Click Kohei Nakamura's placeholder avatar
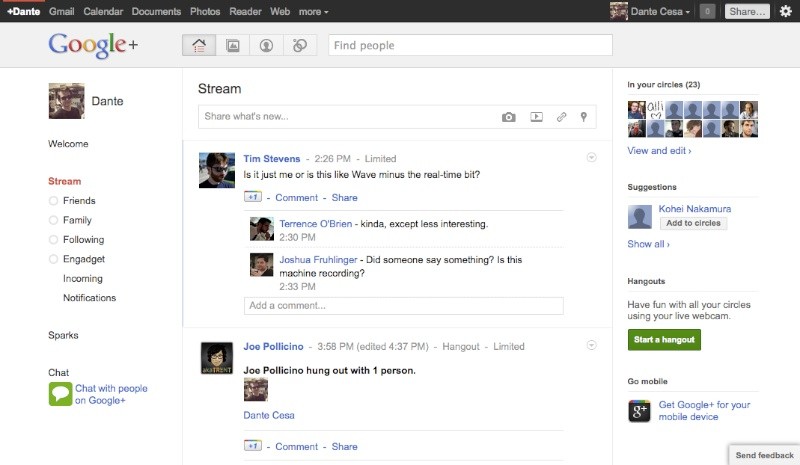 point(640,217)
